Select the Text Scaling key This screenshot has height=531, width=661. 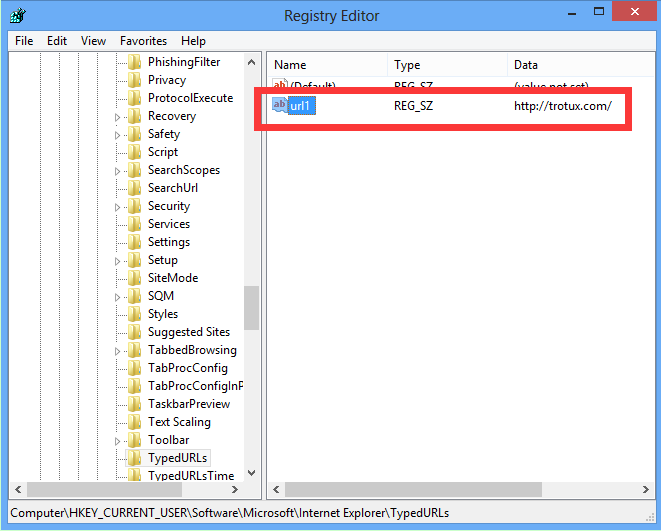179,422
